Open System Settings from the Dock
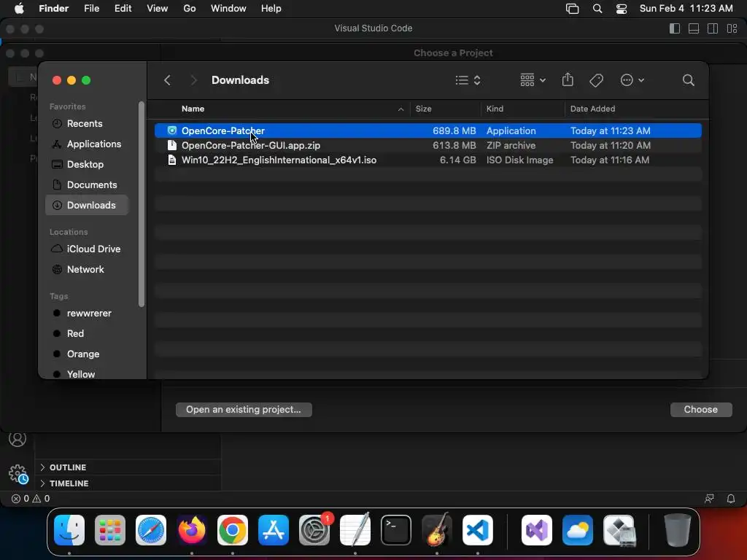This screenshot has height=560, width=747. click(314, 530)
